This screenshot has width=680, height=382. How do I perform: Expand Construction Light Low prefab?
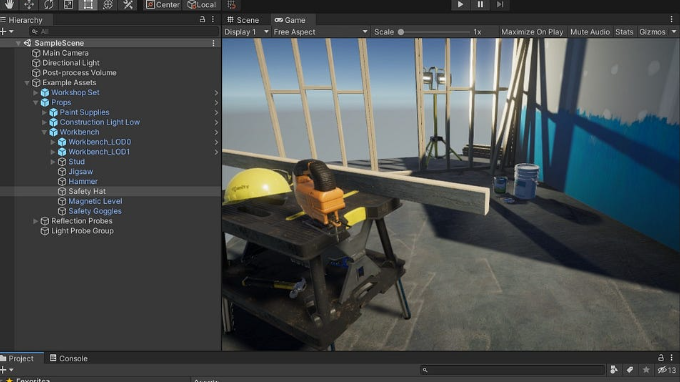point(44,122)
